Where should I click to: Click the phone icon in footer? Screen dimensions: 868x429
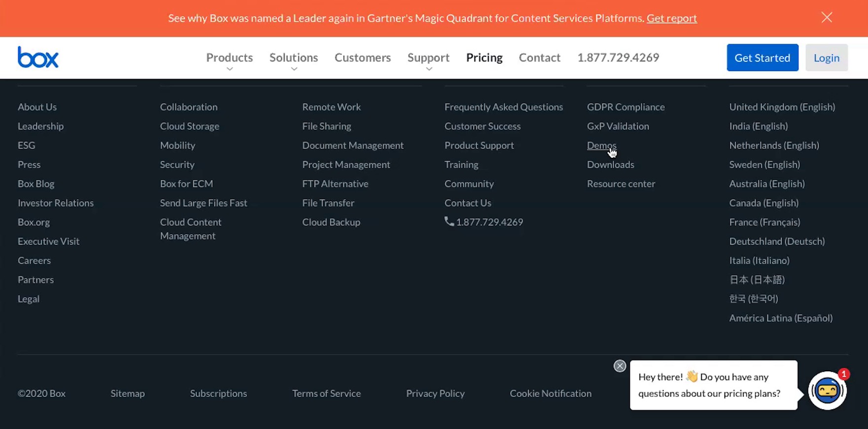[449, 221]
